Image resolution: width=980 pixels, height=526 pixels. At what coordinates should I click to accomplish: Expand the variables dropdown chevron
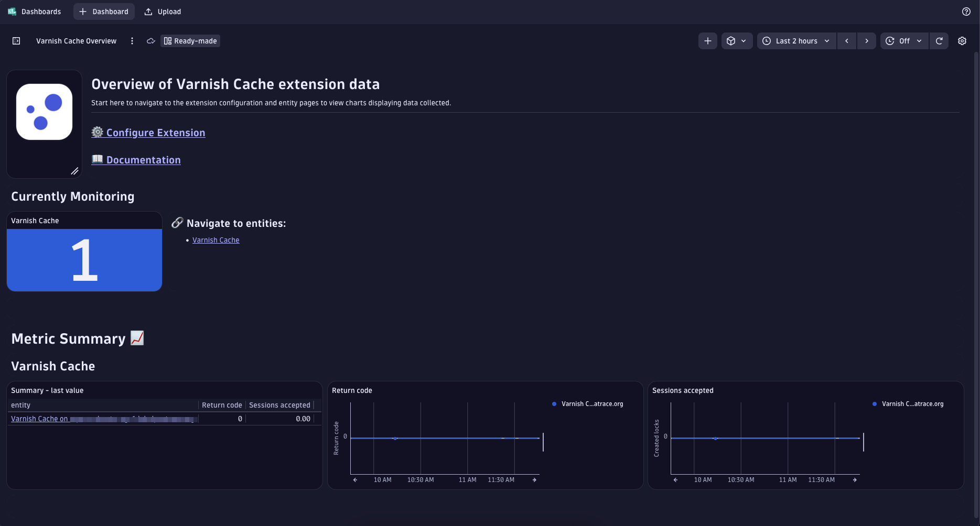point(744,40)
